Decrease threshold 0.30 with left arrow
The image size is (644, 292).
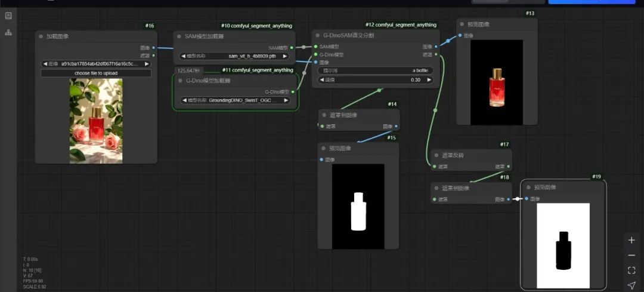[321, 80]
